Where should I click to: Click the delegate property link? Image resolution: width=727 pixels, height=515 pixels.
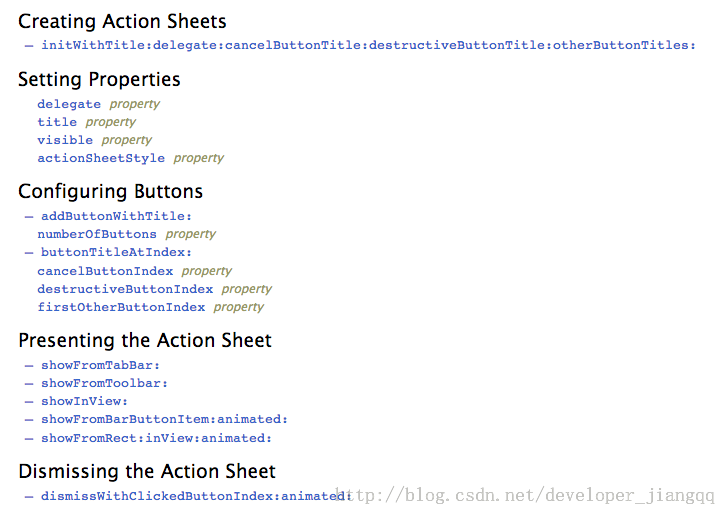click(x=69, y=104)
